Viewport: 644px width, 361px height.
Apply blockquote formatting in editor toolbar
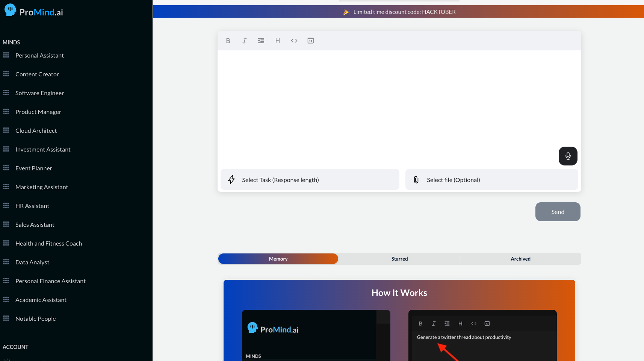click(261, 41)
